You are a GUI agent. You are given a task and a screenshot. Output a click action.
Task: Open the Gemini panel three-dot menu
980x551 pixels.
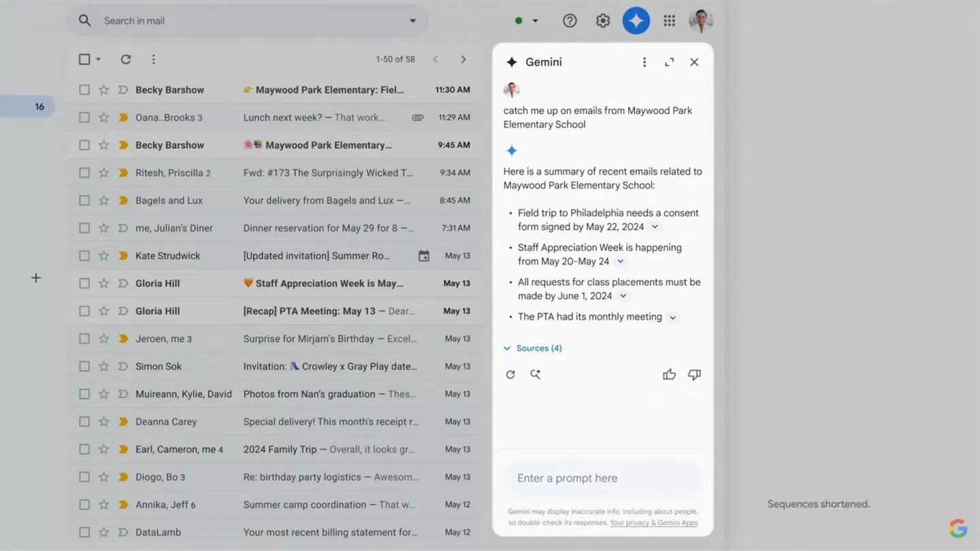click(644, 62)
